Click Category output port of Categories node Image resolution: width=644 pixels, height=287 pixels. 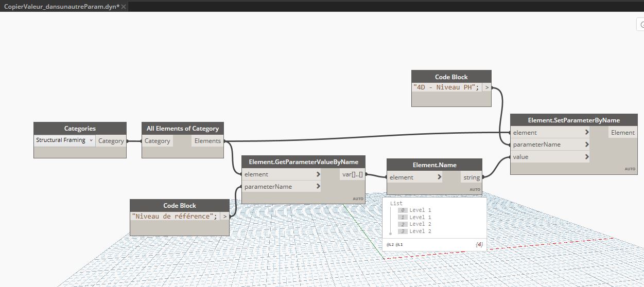pyautogui.click(x=111, y=141)
